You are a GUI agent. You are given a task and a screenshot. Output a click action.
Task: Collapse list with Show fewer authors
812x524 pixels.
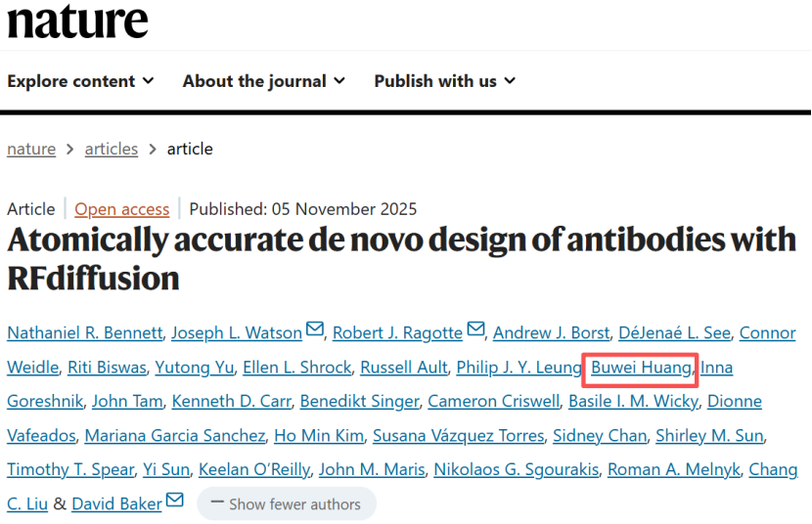pos(286,504)
